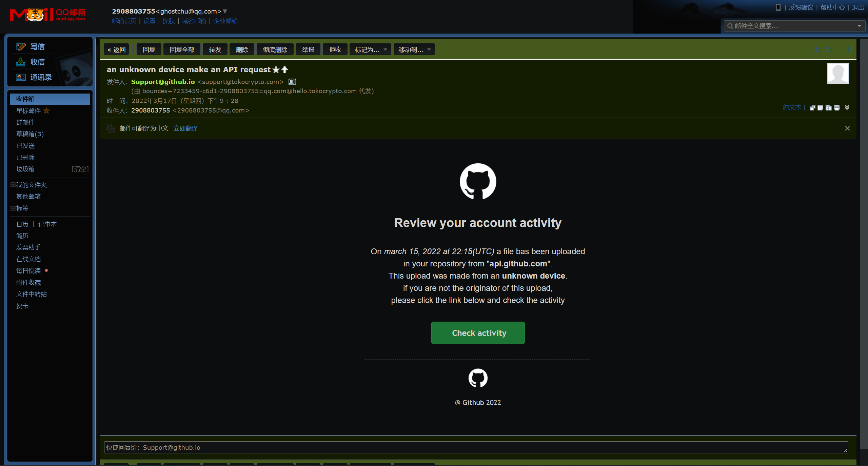Open the 群邮件 folder
868x466 pixels.
[25, 122]
